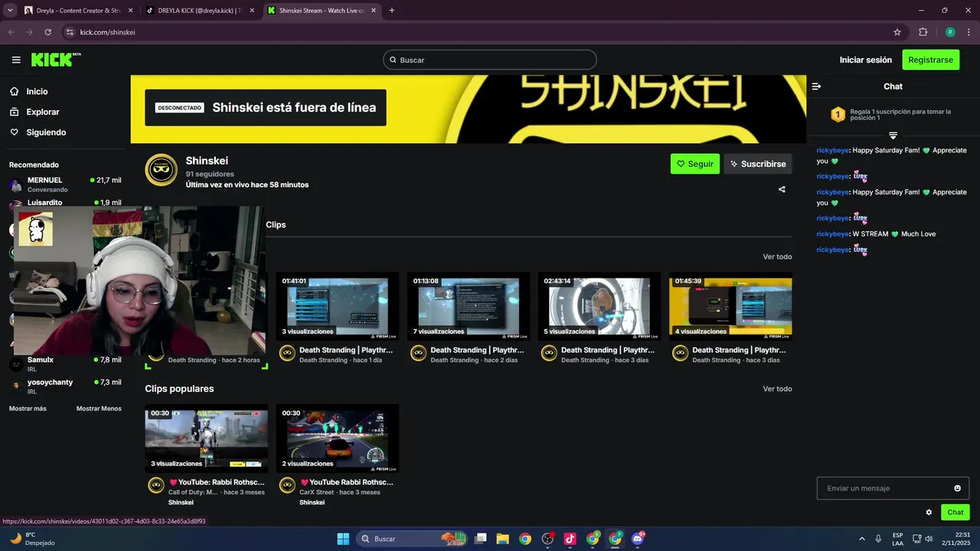This screenshot has width=980, height=551.
Task: Open TikTok app from taskbar
Action: point(570,539)
